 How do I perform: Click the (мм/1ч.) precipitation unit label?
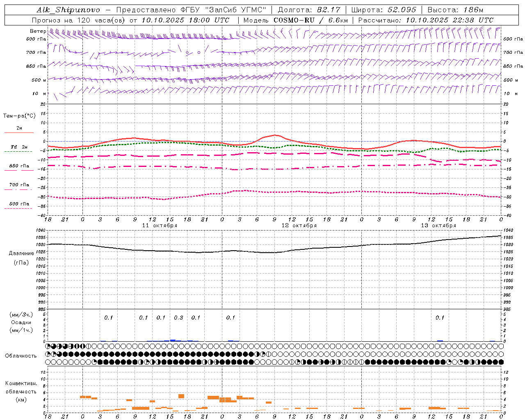[21, 330]
